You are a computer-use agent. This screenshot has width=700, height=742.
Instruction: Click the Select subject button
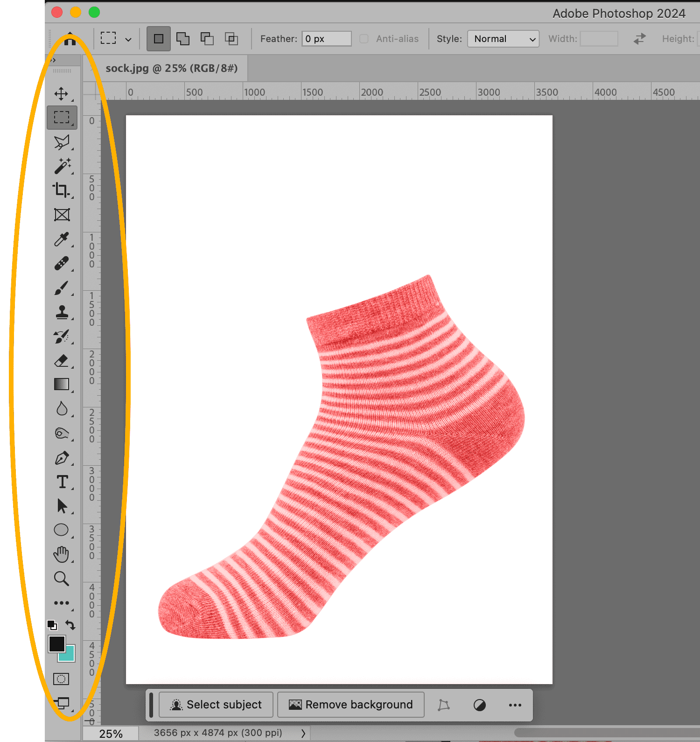[x=216, y=705]
